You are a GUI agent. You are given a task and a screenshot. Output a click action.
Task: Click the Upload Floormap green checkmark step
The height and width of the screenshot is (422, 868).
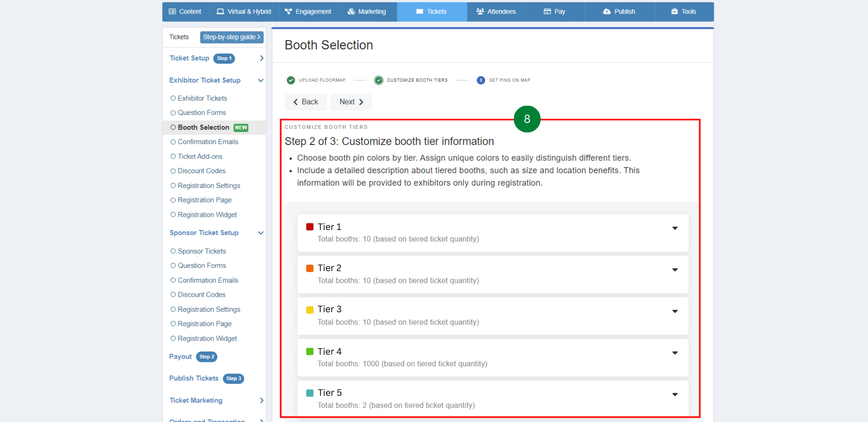click(x=291, y=80)
